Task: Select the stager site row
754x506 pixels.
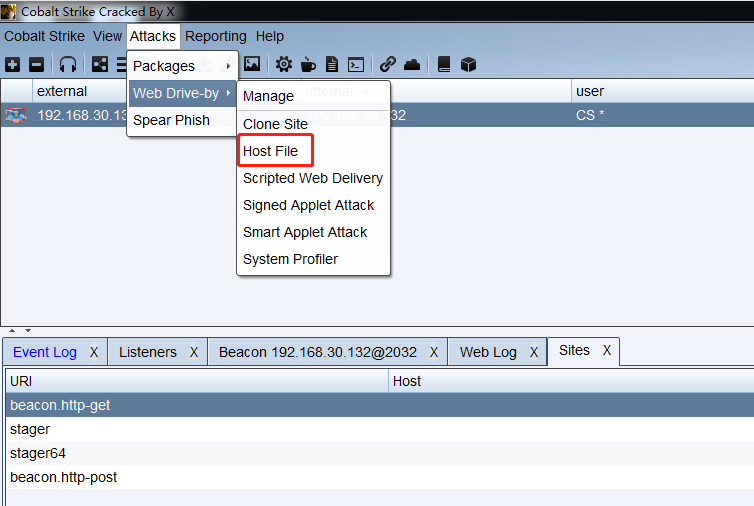Action: tap(380, 429)
